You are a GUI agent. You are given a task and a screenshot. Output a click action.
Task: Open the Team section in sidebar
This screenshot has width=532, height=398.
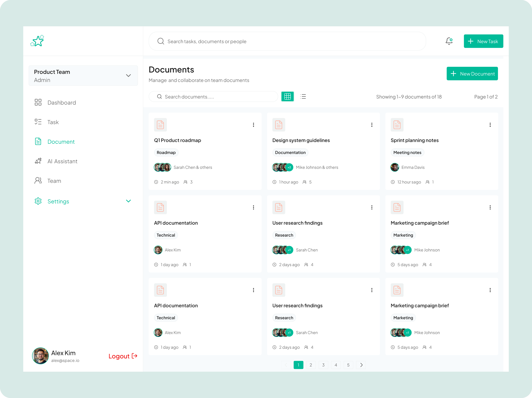(54, 181)
